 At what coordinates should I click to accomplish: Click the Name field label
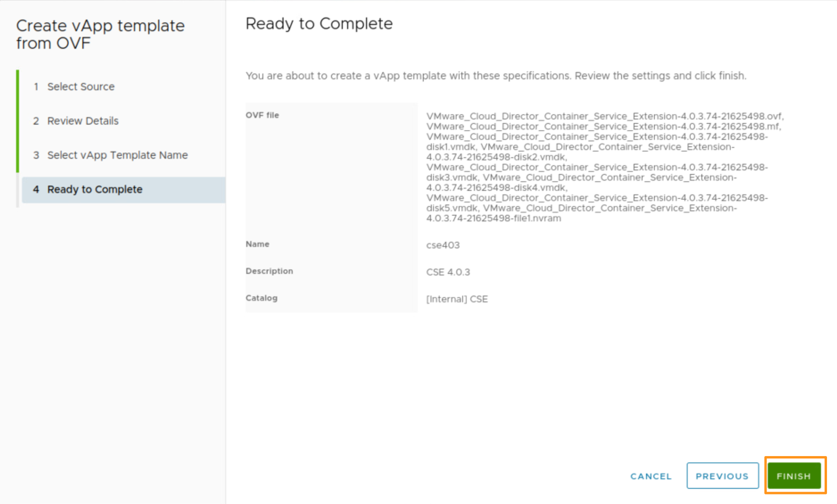click(257, 244)
